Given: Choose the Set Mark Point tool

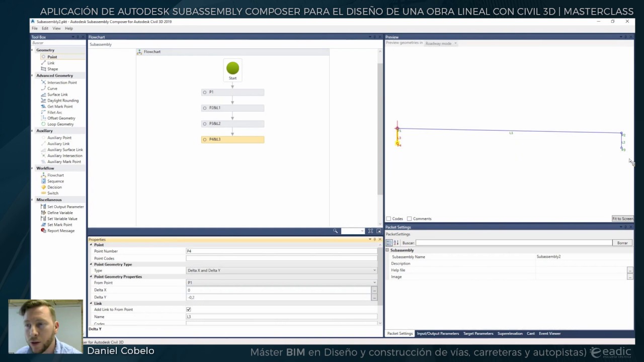Looking at the screenshot, I should click(59, 225).
